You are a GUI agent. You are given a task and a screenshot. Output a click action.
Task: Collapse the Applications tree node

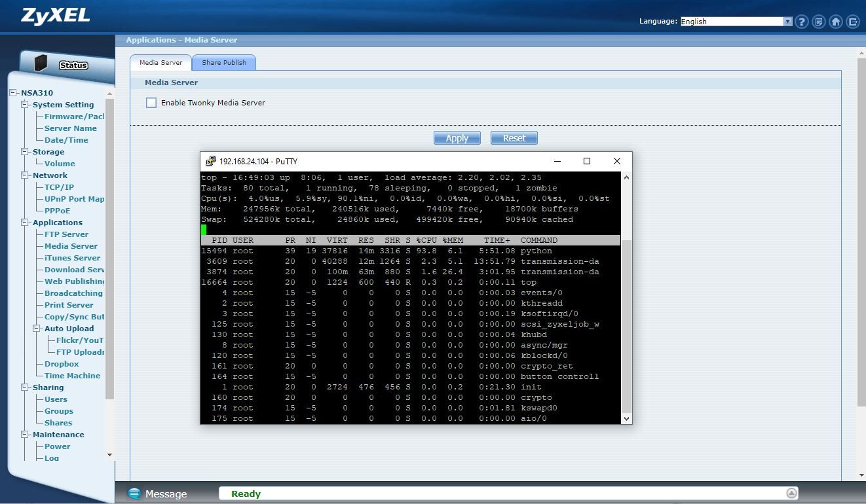click(26, 223)
